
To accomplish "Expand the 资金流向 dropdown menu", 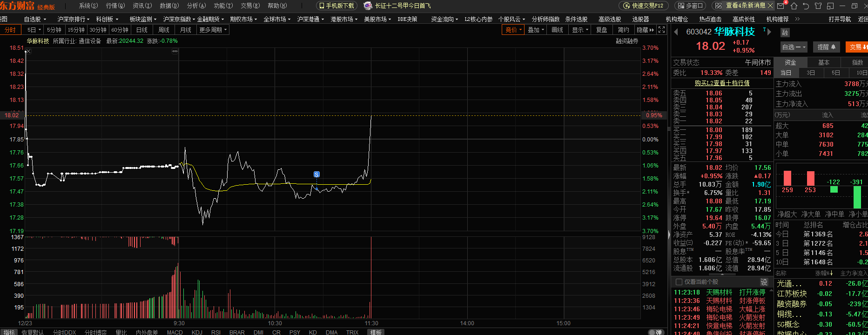I will coord(444,19).
